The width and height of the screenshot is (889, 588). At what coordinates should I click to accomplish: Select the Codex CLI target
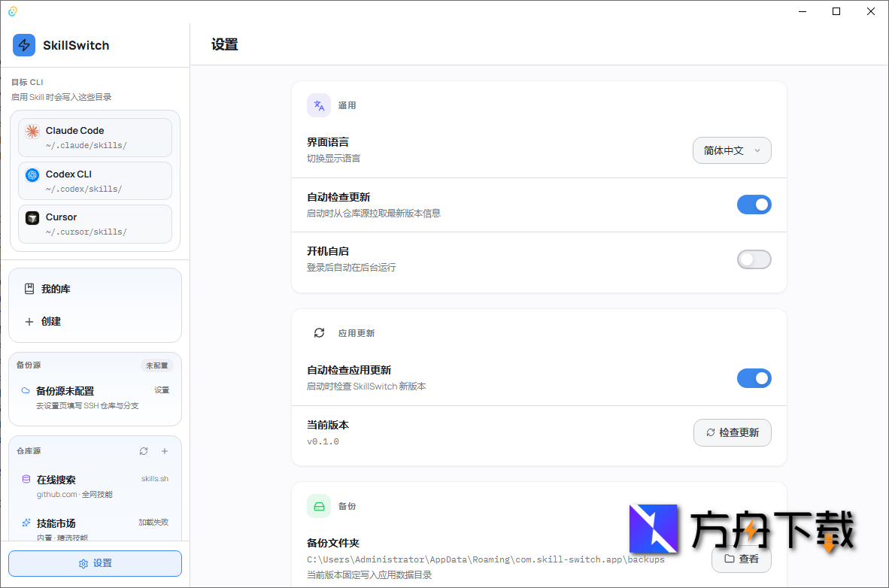(95, 180)
